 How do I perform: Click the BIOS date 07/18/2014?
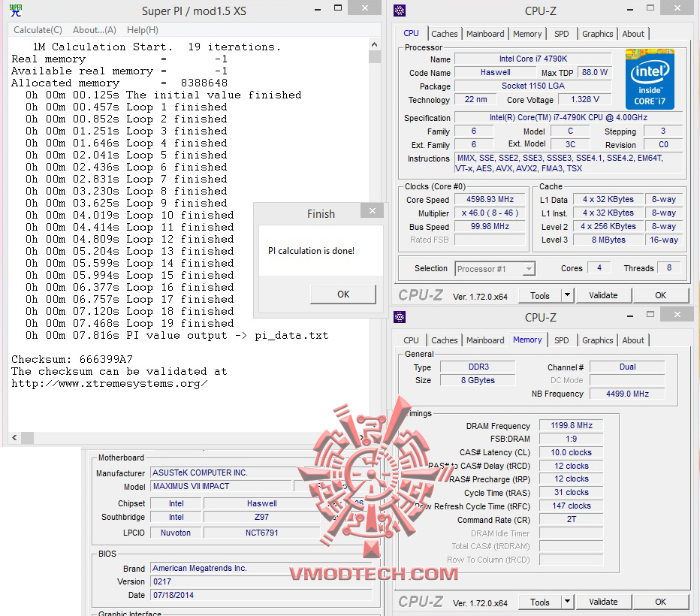tap(261, 595)
